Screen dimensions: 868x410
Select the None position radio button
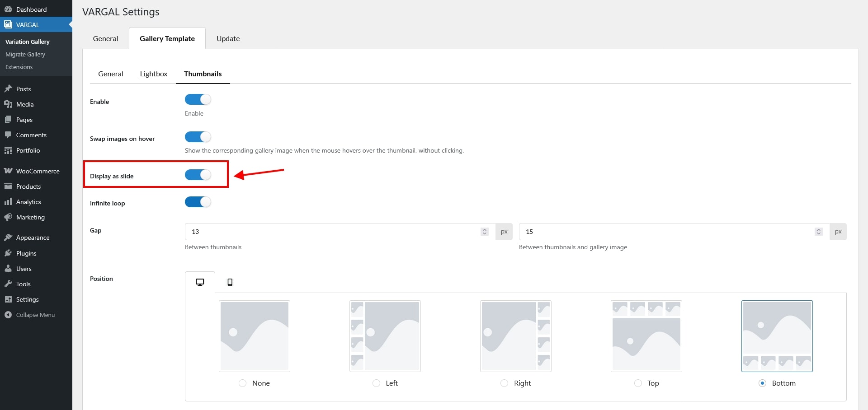click(x=243, y=383)
